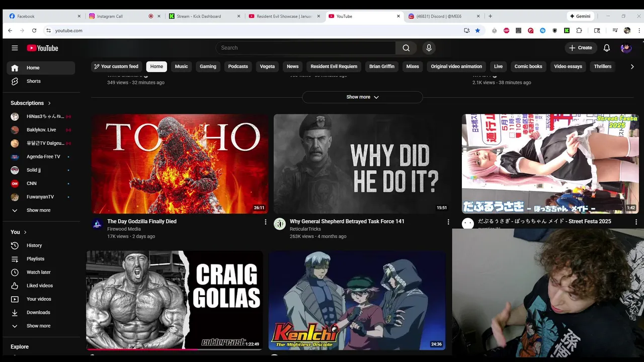The image size is (644, 362).
Task: Click ReticularTricks channel name
Action: click(305, 229)
